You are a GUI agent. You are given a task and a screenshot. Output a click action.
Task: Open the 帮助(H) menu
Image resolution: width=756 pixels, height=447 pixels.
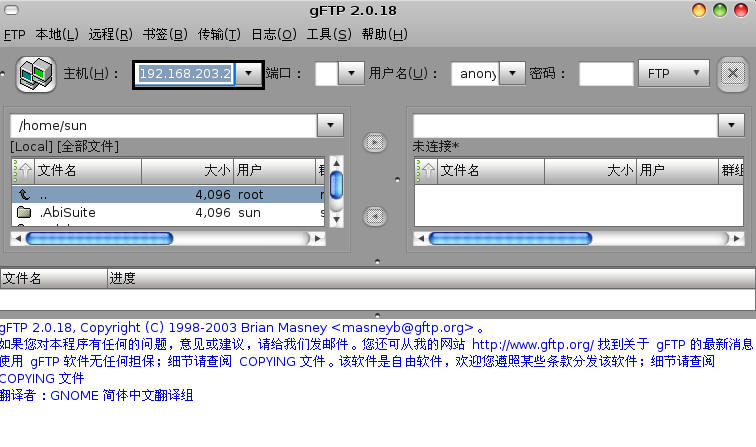pos(385,35)
